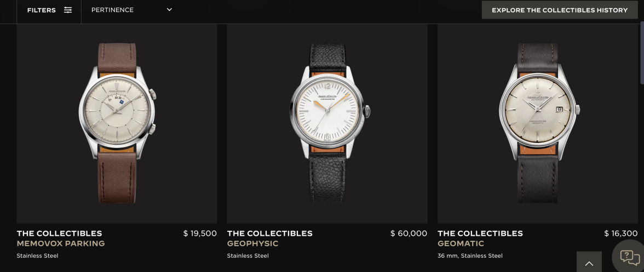Click The Collectibles heading above Geophysic
The height and width of the screenshot is (272, 644).
[270, 233]
